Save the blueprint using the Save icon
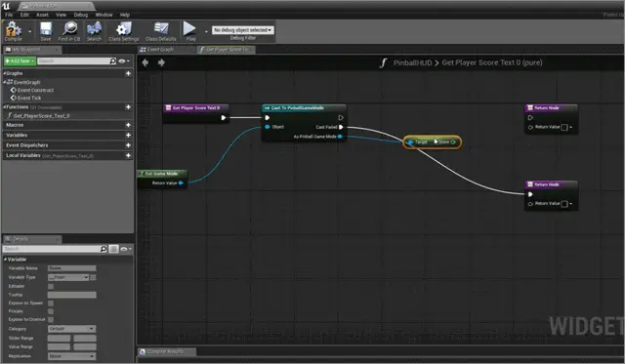The width and height of the screenshot is (625, 364). (x=46, y=31)
